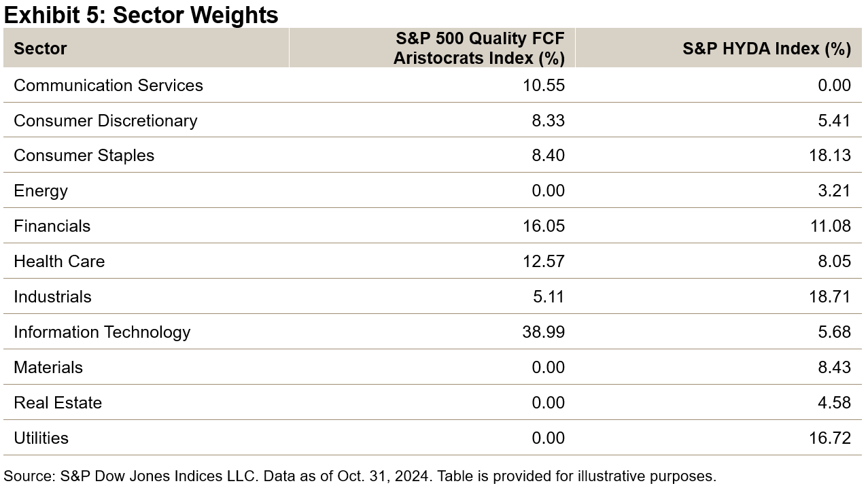Image resolution: width=868 pixels, height=490 pixels.
Task: Click the Exhibit 5: Sector Weights title
Action: pos(141,15)
